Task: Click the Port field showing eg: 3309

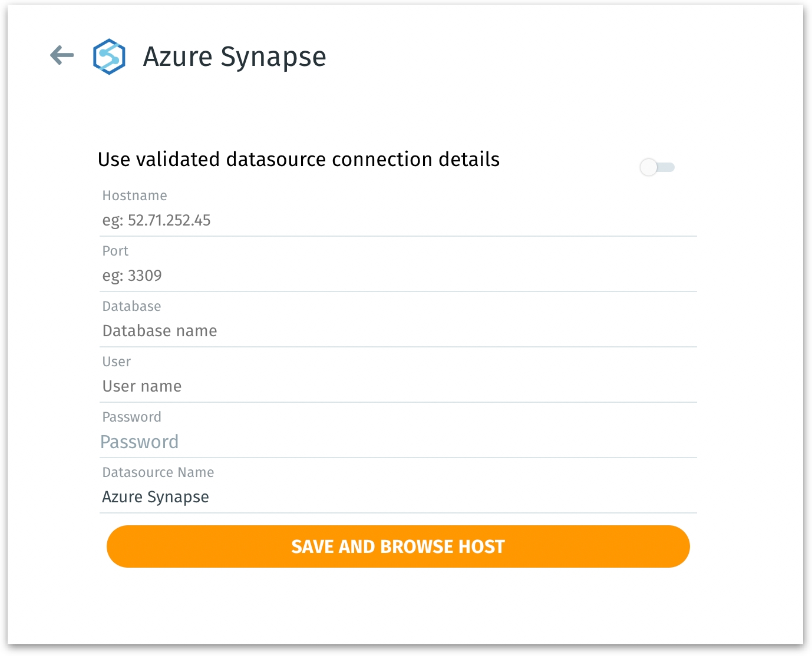Action: coord(398,276)
